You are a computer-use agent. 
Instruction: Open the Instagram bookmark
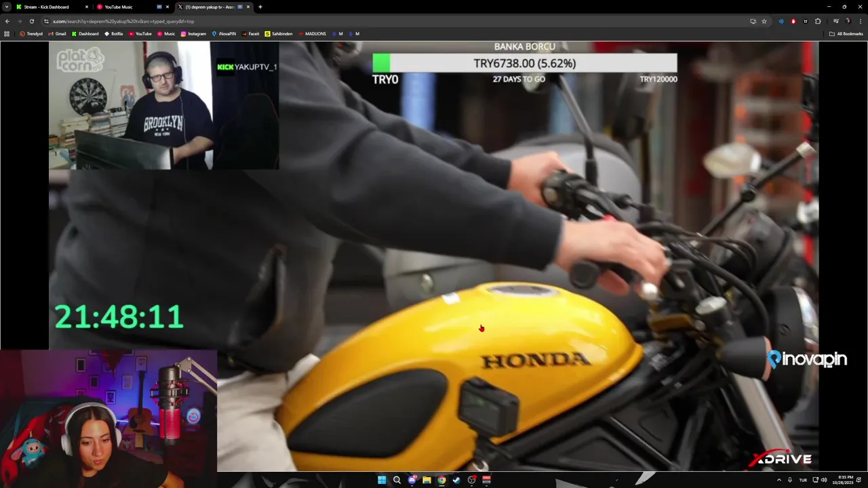tap(193, 33)
